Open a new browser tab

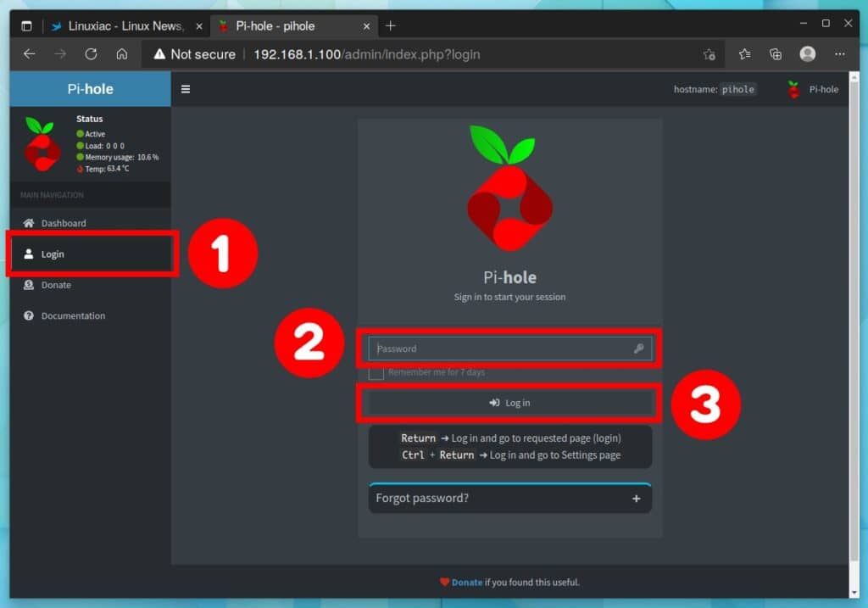390,25
